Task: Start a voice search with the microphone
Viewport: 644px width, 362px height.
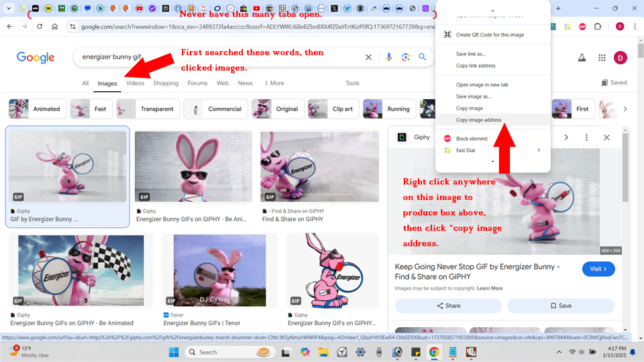Action: [x=388, y=57]
